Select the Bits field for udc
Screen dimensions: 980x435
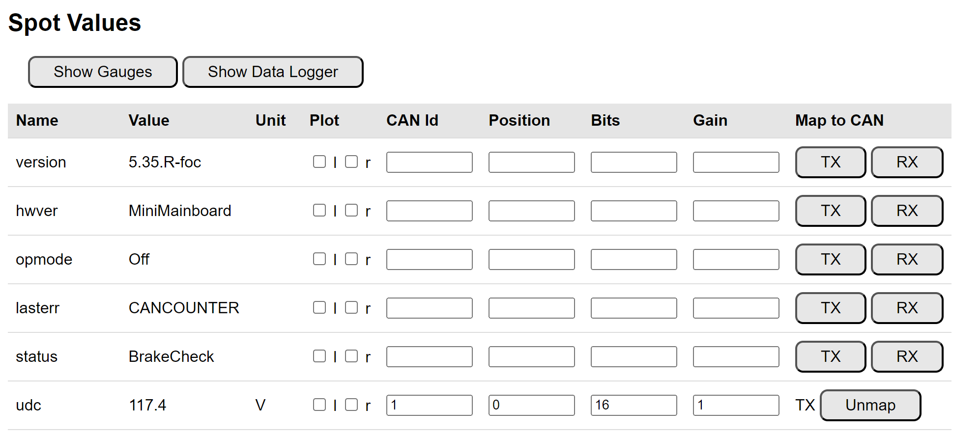click(x=634, y=405)
